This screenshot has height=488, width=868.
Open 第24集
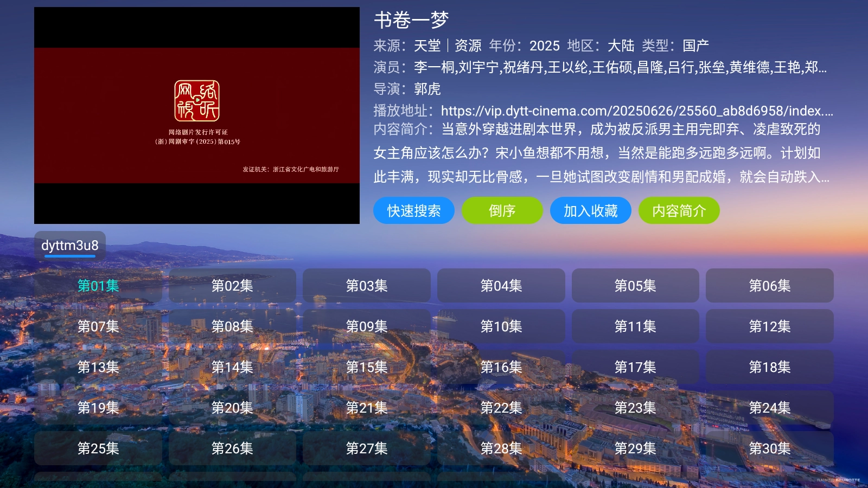click(770, 408)
